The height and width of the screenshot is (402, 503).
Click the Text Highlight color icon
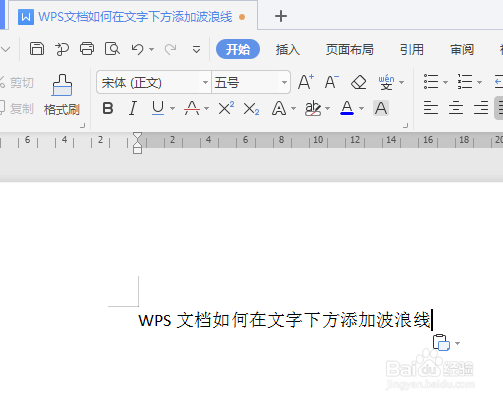pyautogui.click(x=313, y=108)
